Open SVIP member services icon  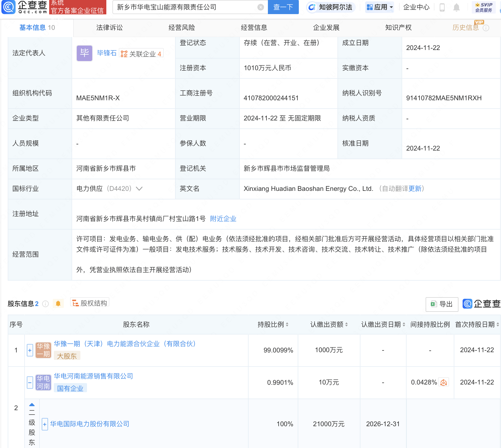tap(483, 7)
